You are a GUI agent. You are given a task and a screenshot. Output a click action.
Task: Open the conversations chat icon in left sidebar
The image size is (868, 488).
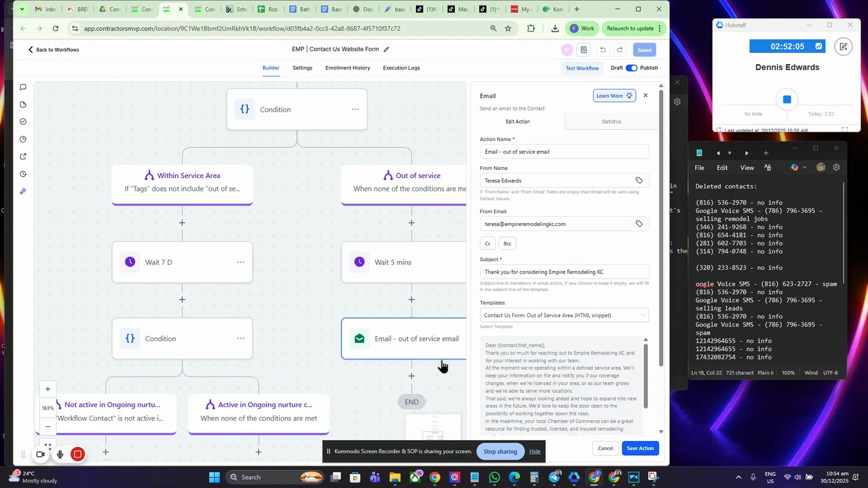(x=23, y=87)
